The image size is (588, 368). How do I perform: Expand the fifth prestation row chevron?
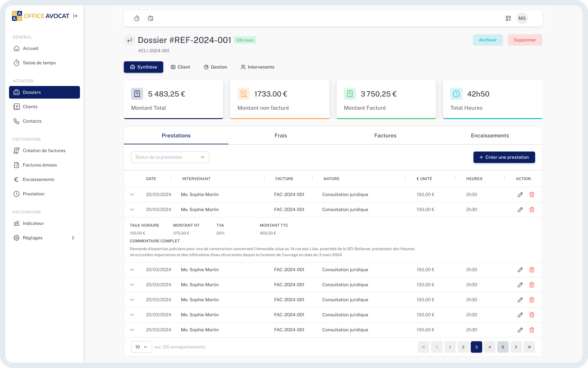[x=132, y=300]
